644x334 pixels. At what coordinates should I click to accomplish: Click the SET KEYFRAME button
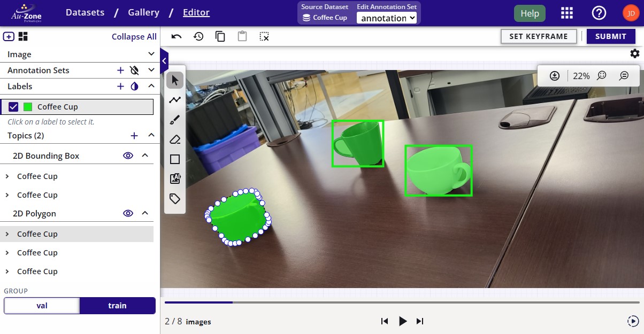(539, 36)
